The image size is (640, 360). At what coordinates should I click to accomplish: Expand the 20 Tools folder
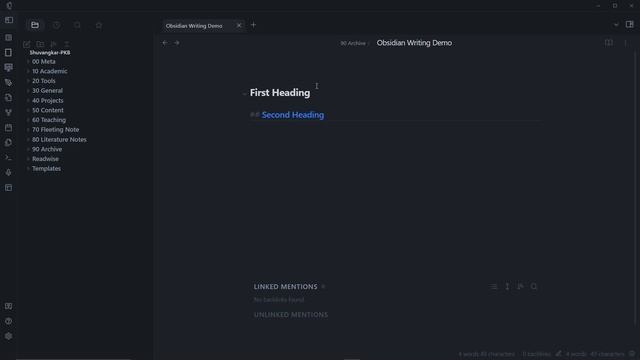(44, 81)
